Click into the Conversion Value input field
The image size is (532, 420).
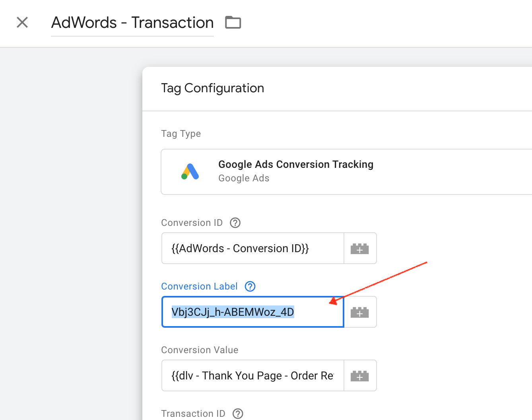253,375
